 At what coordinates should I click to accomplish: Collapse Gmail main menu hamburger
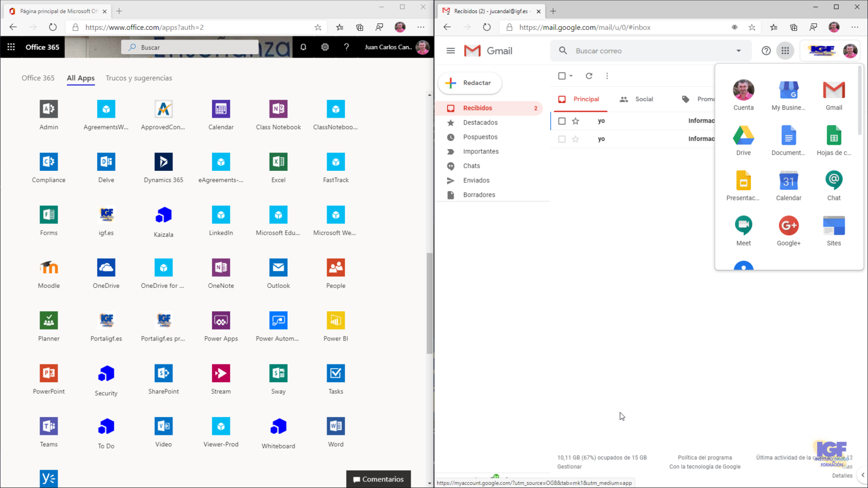450,51
